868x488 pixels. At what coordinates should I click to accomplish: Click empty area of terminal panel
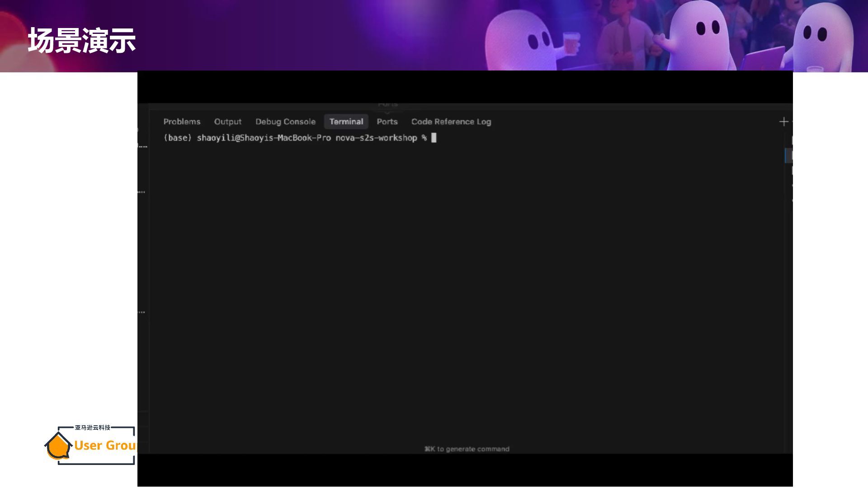[x=452, y=280]
